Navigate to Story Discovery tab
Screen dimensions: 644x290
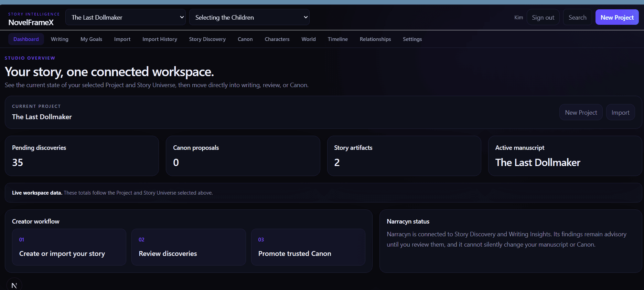coord(207,39)
